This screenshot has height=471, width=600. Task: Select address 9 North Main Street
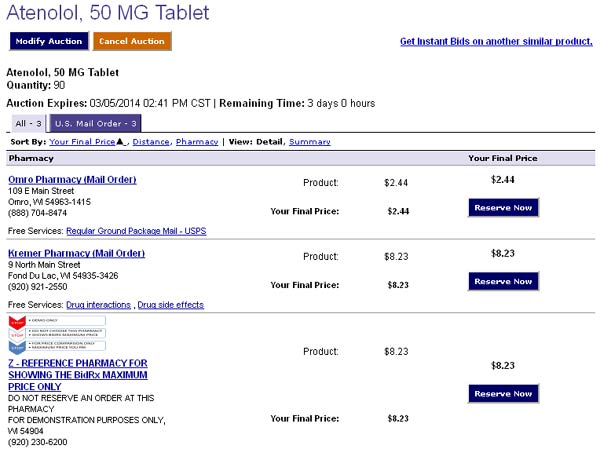(x=44, y=265)
